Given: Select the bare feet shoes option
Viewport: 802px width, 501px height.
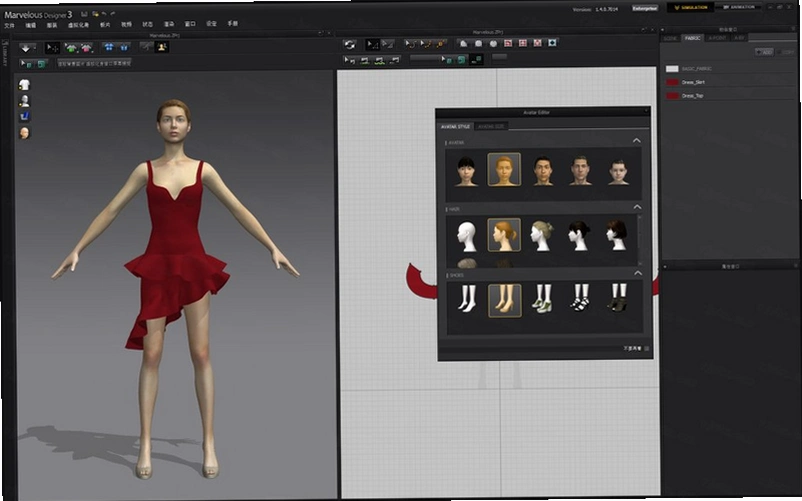Looking at the screenshot, I should coord(467,299).
